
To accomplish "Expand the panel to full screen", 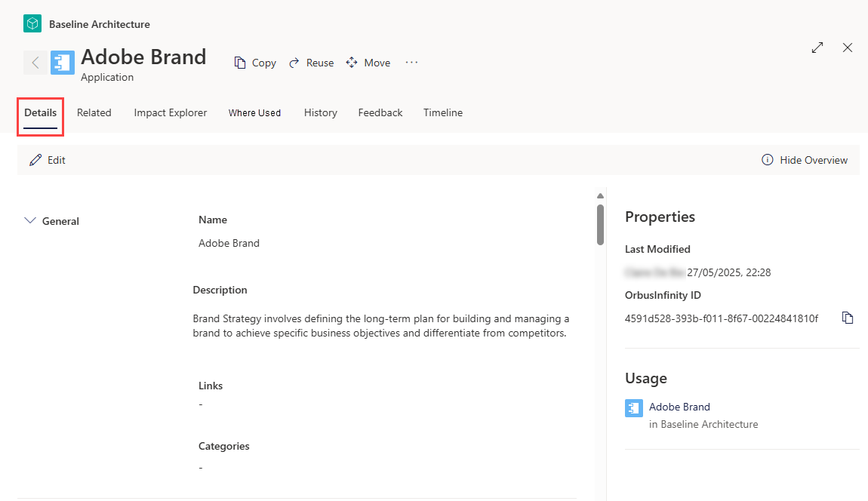I will pyautogui.click(x=817, y=48).
